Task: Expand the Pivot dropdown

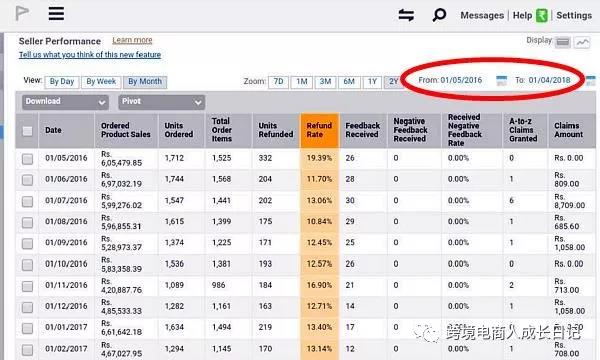Action: 161,102
